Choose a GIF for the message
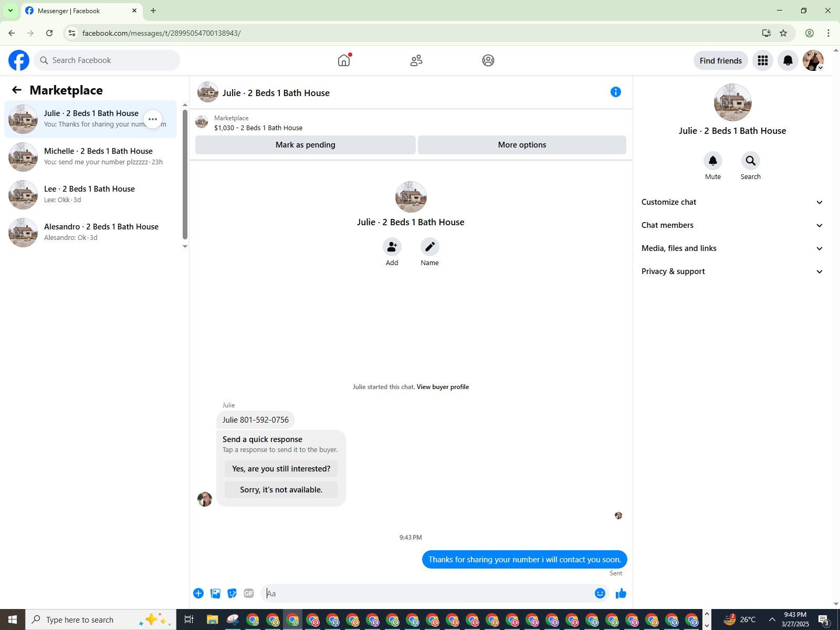Screen dimensions: 840x630 [x=249, y=593]
